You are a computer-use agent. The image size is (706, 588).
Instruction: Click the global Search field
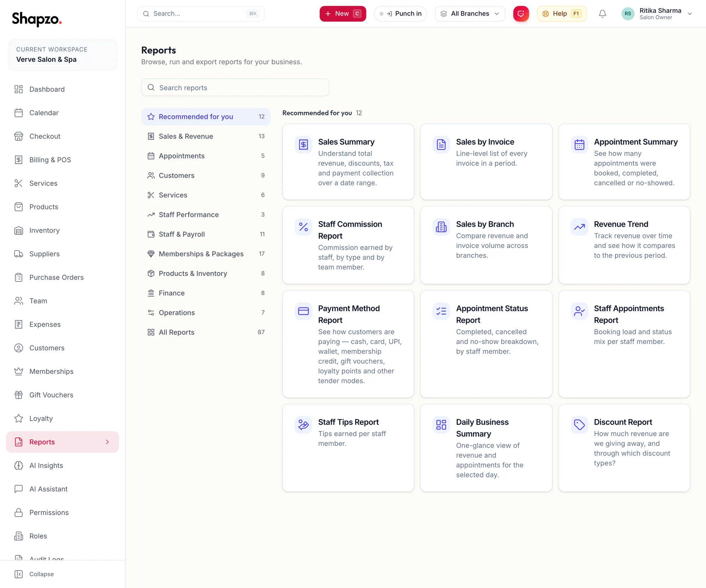pos(201,14)
